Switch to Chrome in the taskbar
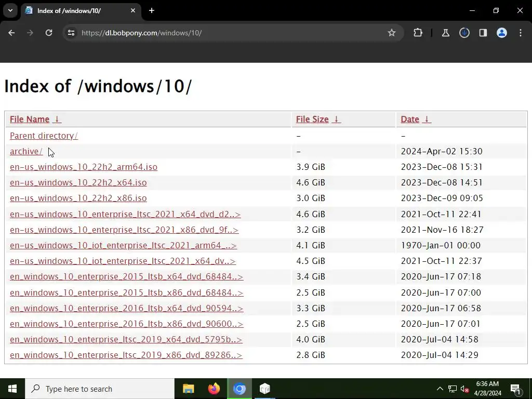The width and height of the screenshot is (532, 399). [239, 389]
